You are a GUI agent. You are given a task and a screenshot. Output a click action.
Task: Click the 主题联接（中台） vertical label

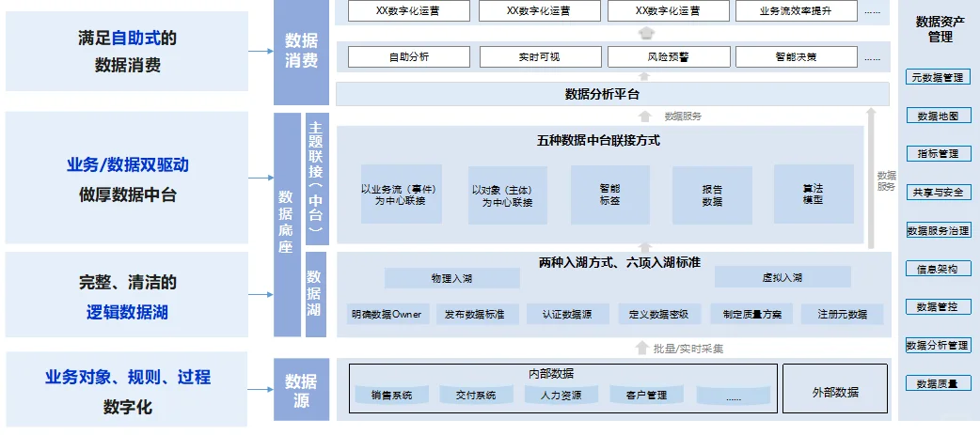[316, 179]
